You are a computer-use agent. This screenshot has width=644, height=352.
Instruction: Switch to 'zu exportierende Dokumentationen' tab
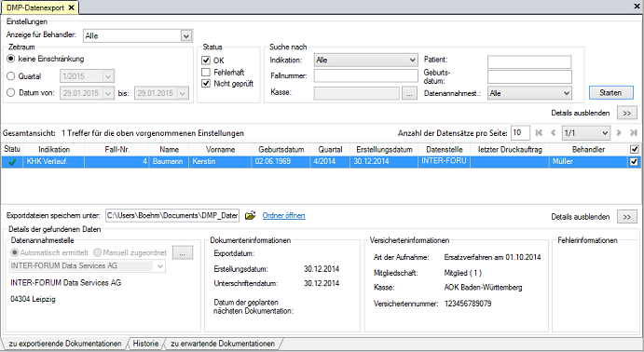coord(65,344)
